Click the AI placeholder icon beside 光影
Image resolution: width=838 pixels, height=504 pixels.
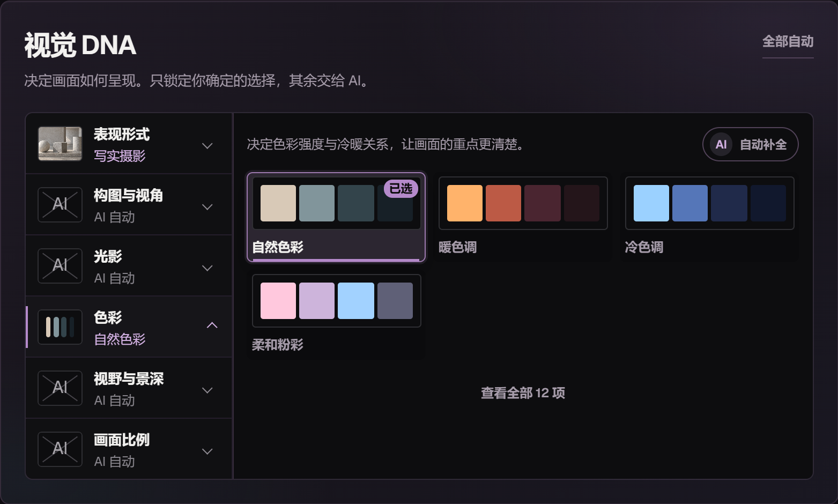60,265
